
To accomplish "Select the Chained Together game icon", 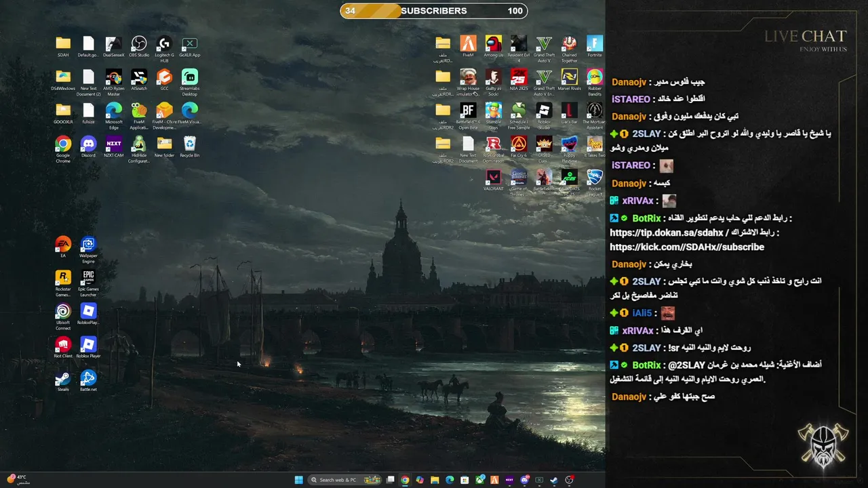I will [x=570, y=49].
